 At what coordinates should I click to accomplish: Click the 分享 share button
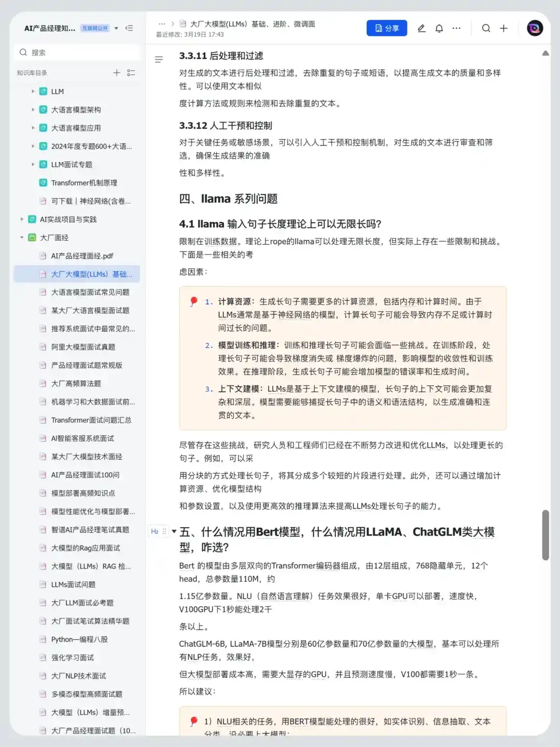(386, 28)
